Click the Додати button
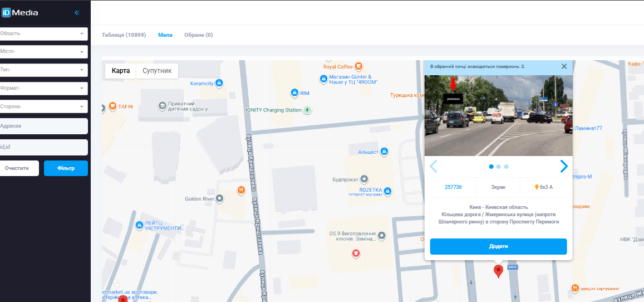Viewport: 644px width, 302px height. pyautogui.click(x=498, y=246)
